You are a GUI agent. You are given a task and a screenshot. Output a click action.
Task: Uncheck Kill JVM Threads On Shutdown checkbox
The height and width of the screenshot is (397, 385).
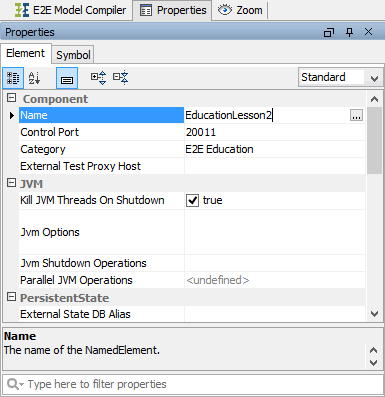[192, 200]
